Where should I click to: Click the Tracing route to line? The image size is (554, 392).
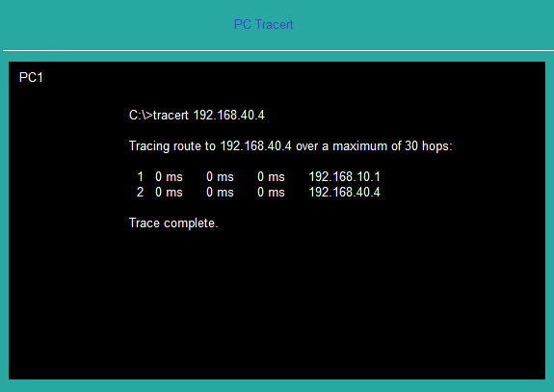click(x=290, y=146)
